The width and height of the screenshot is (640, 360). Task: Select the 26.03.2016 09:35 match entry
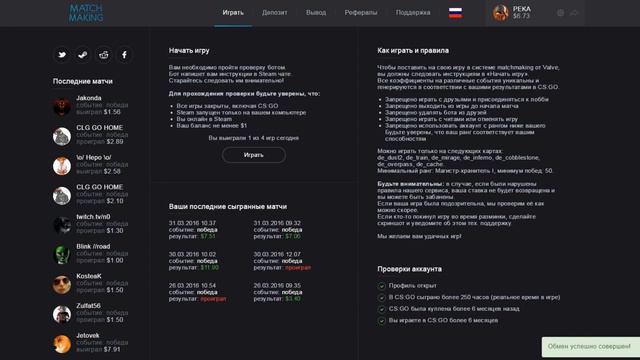[x=278, y=292]
